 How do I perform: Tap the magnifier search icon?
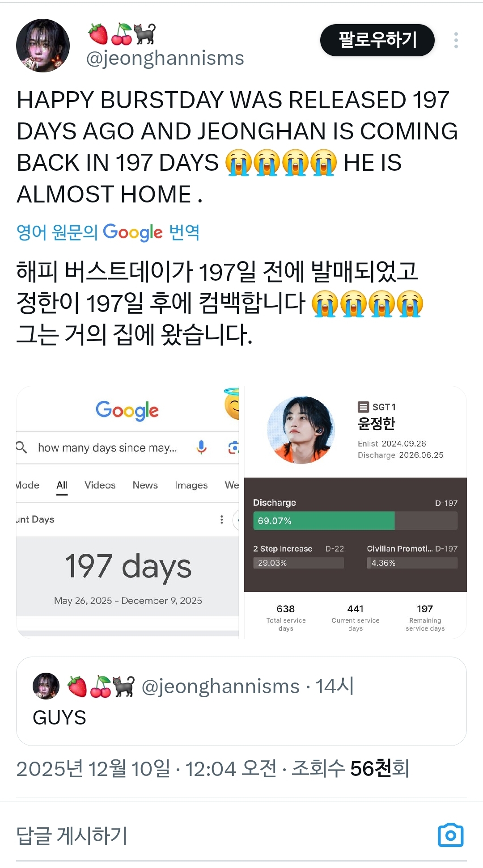[x=21, y=447]
